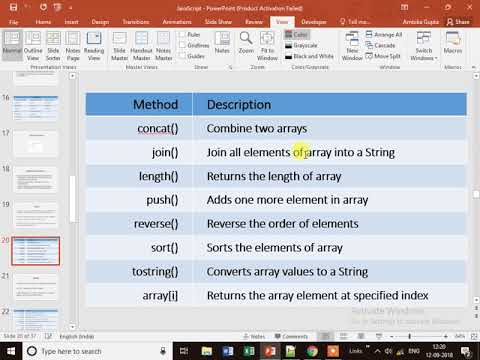
Task: Enable the Ruler checkbox
Action: pyautogui.click(x=183, y=34)
